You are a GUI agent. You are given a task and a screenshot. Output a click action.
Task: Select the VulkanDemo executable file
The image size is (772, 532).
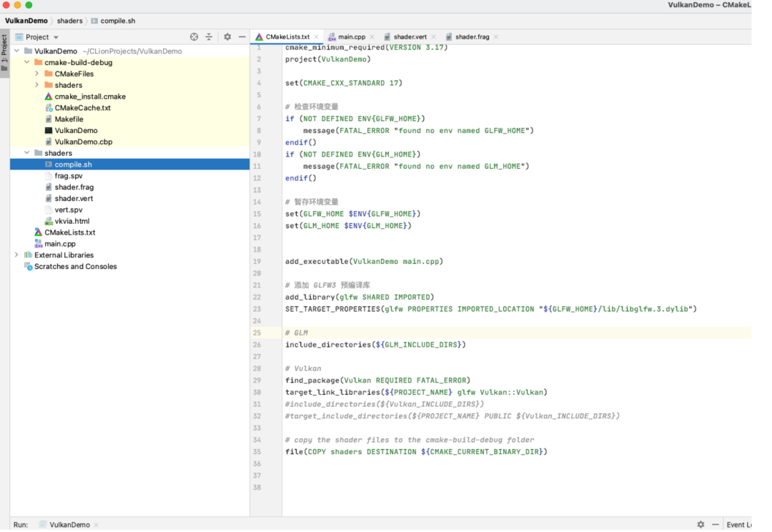pos(76,131)
